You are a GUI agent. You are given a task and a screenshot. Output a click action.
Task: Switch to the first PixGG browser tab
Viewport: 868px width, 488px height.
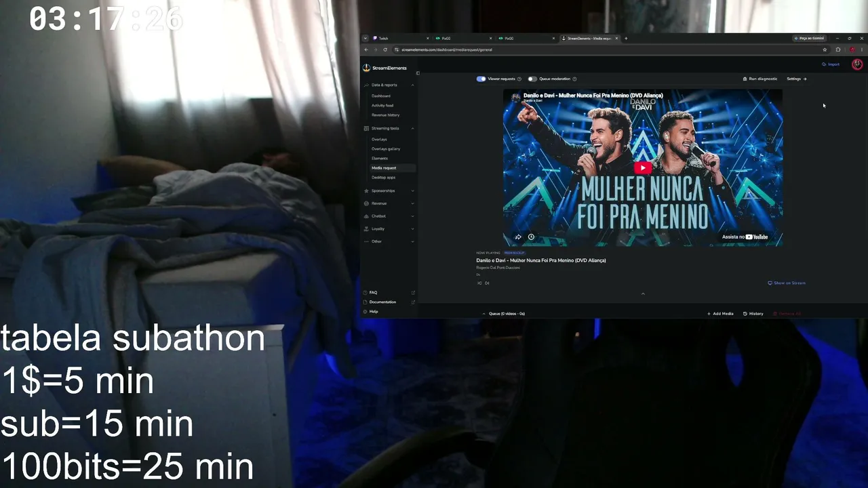pyautogui.click(x=462, y=39)
